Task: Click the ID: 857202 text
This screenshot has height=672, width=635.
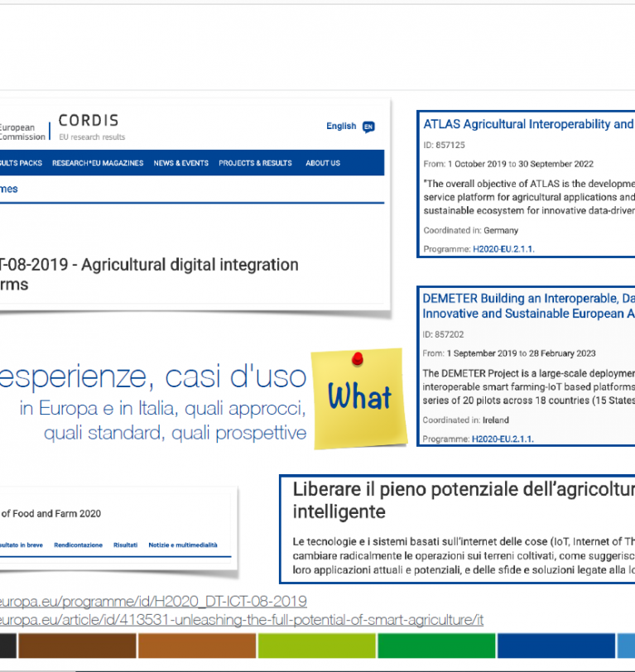Action: coord(444,334)
